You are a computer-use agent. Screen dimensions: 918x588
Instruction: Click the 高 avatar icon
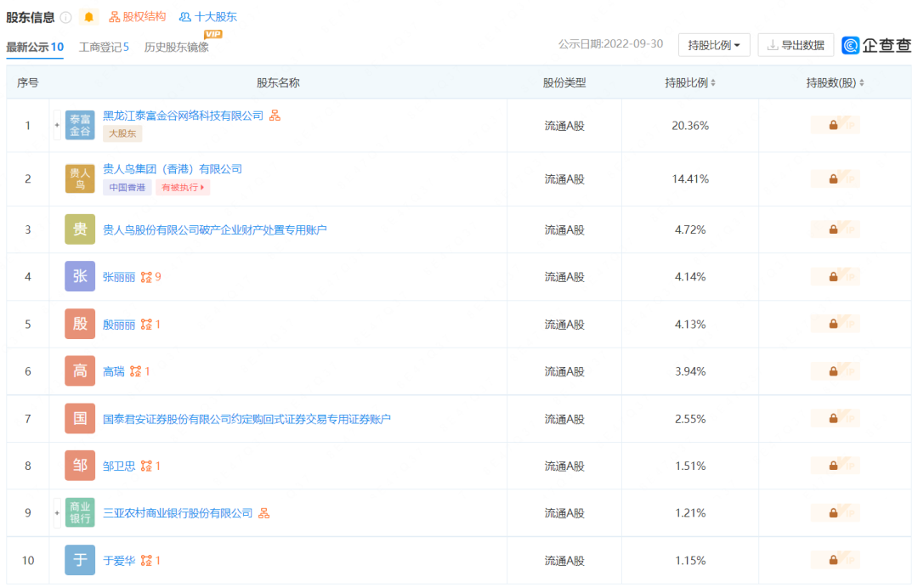coord(80,371)
